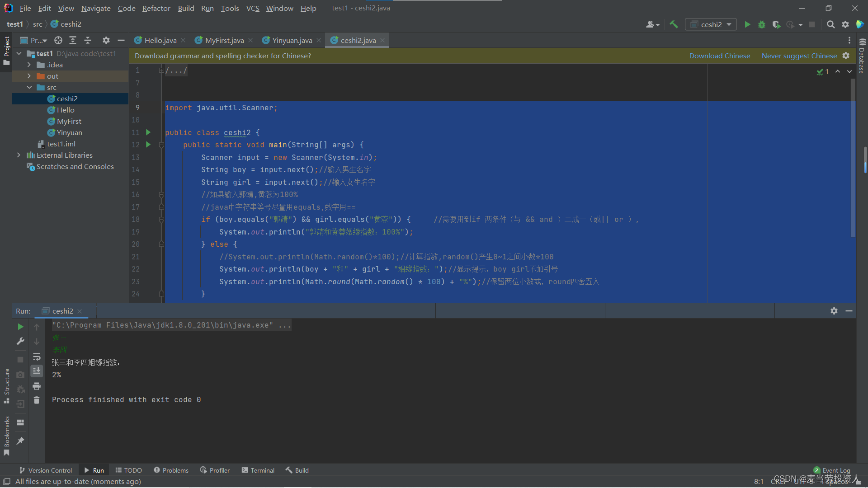This screenshot has width=868, height=488.
Task: Click the green Run button in toolbar
Action: pyautogui.click(x=747, y=24)
